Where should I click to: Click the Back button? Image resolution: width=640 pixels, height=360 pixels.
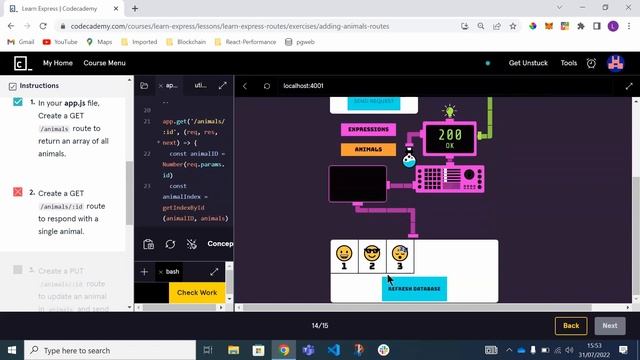(x=571, y=326)
